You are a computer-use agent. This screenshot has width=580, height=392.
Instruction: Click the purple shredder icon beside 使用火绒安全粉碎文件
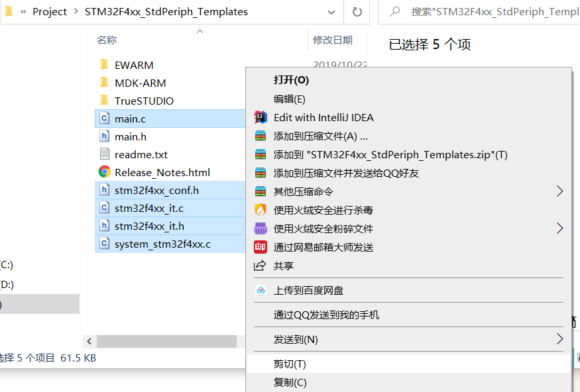[x=261, y=228]
